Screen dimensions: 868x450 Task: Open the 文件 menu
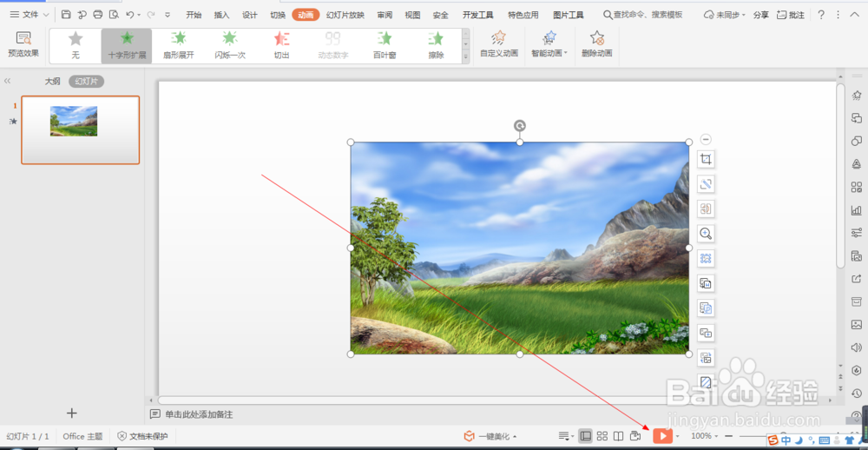(30, 15)
